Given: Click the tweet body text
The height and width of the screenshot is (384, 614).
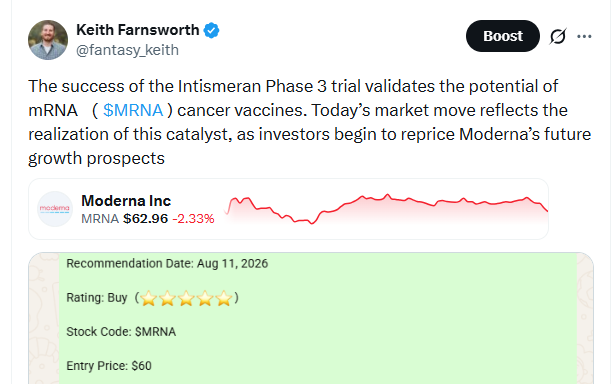Looking at the screenshot, I should 309,122.
